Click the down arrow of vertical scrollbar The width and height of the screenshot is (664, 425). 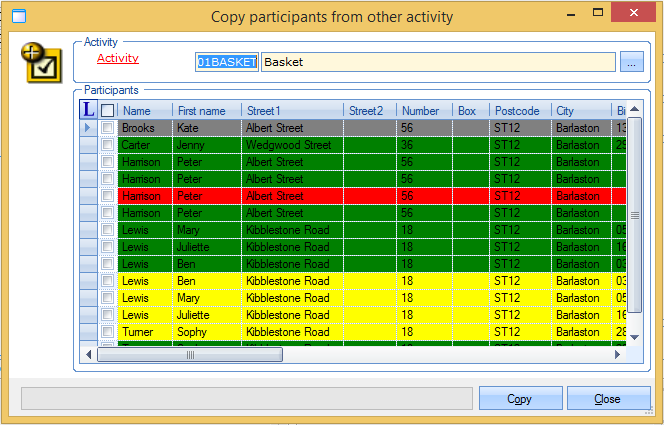click(x=634, y=338)
